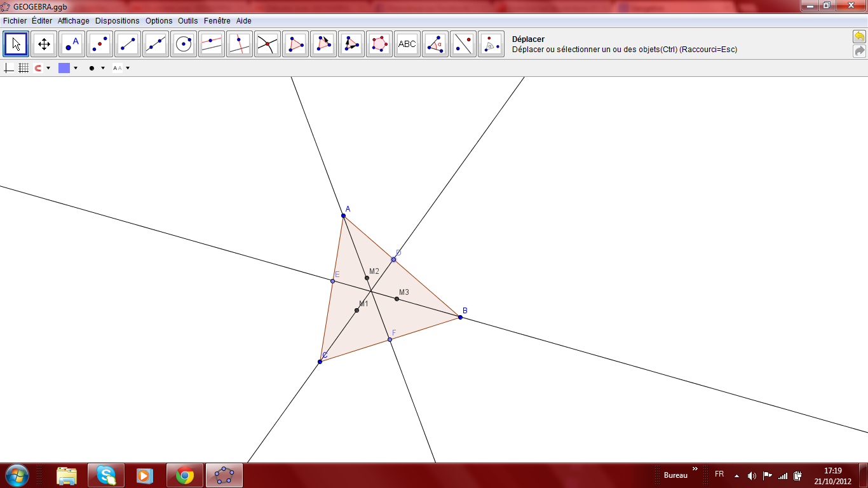Screen dimensions: 868x488
Task: Open point capturing dropdown arrow
Action: [x=48, y=68]
